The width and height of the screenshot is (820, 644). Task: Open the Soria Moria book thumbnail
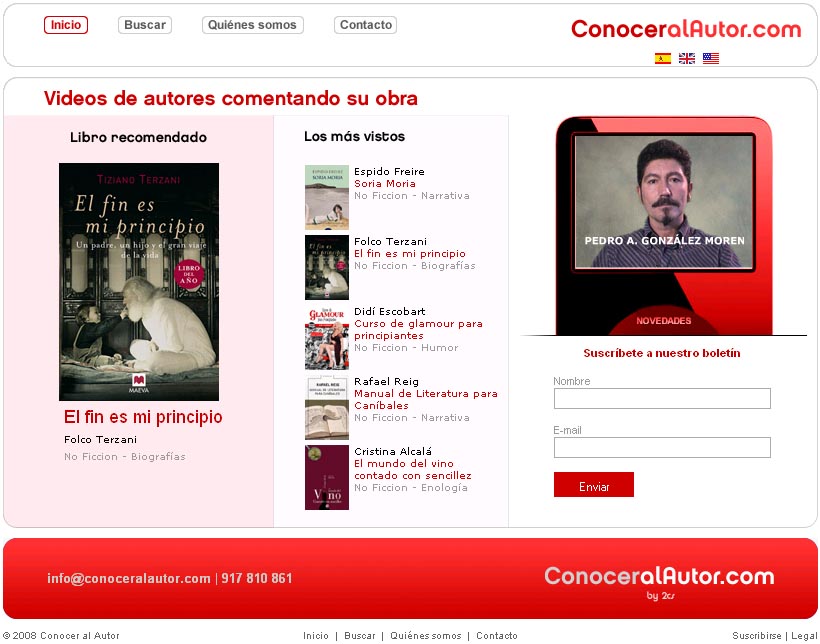tap(327, 198)
